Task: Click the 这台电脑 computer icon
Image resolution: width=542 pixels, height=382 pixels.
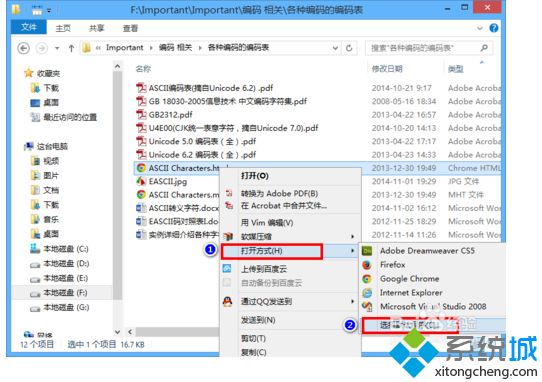Action: tap(29, 146)
